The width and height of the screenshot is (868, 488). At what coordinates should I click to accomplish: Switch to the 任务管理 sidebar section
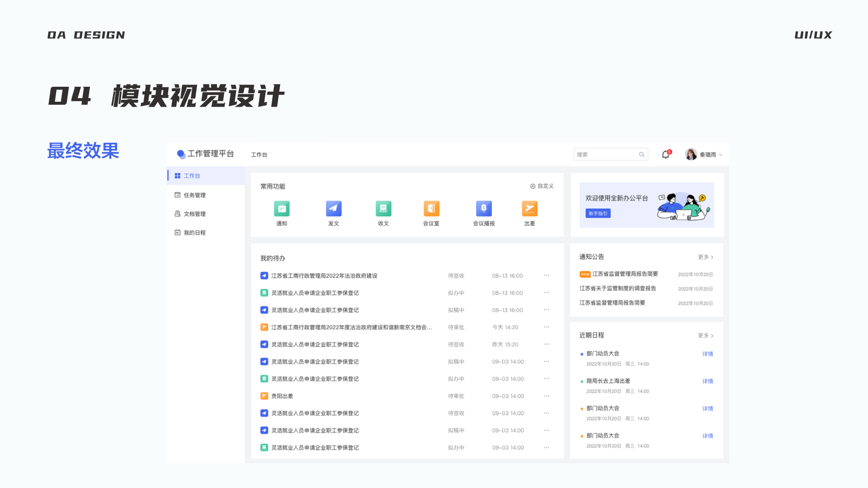pos(194,195)
